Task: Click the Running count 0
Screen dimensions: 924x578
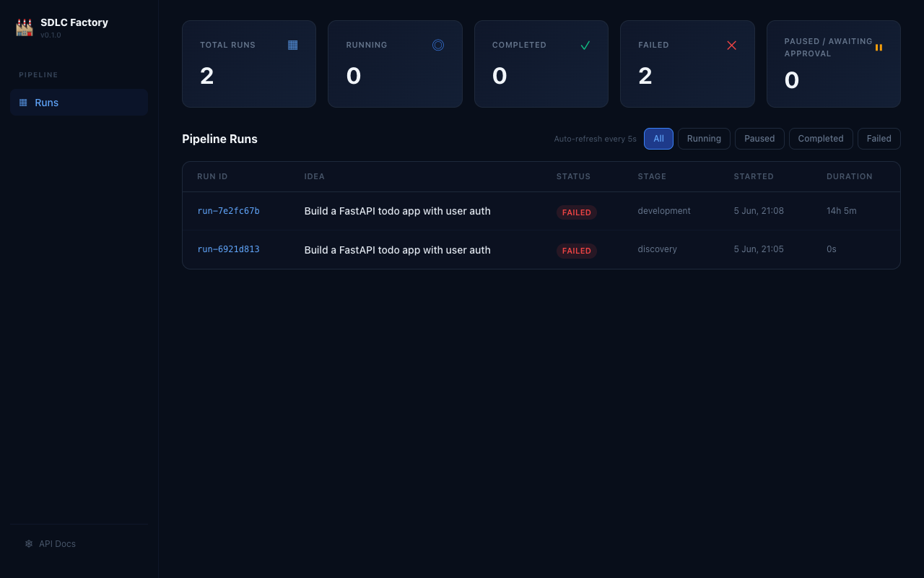Action: coord(354,76)
